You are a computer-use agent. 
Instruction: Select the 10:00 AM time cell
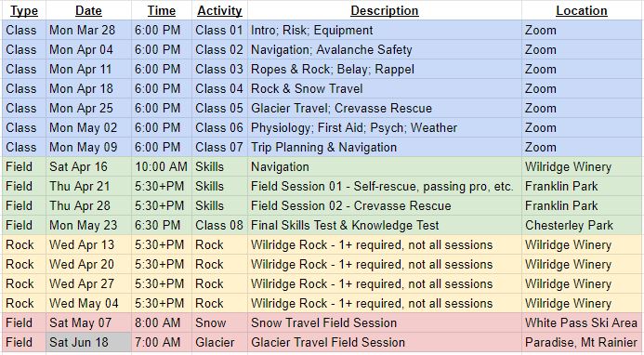click(162, 167)
